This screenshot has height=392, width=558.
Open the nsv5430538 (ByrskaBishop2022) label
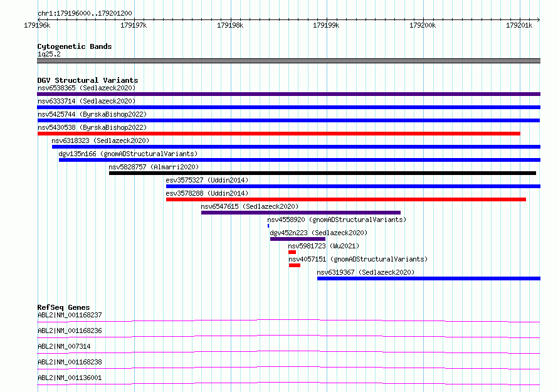pyautogui.click(x=92, y=127)
